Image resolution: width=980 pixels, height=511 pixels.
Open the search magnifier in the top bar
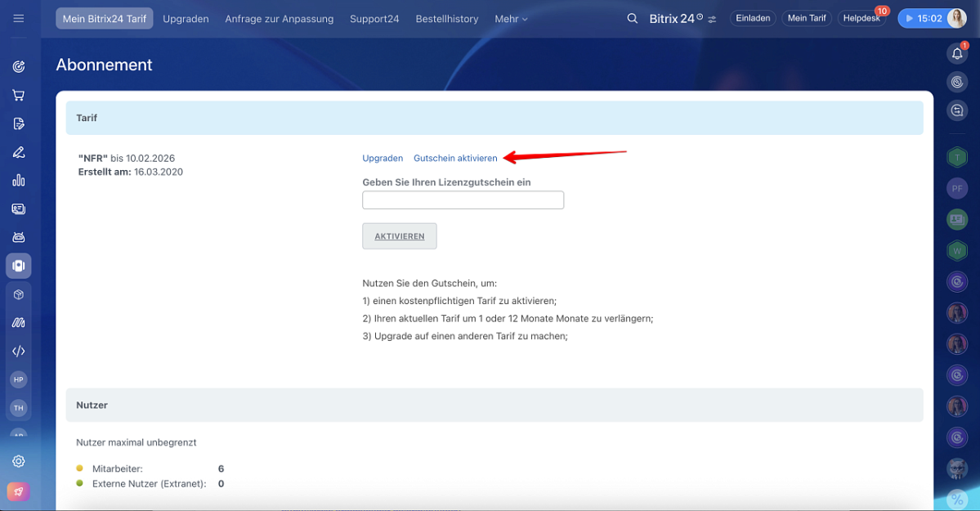[632, 17]
